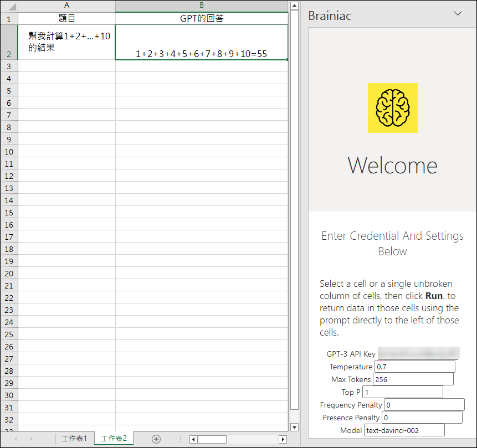Select cell with GPT的回答 header

click(202, 18)
